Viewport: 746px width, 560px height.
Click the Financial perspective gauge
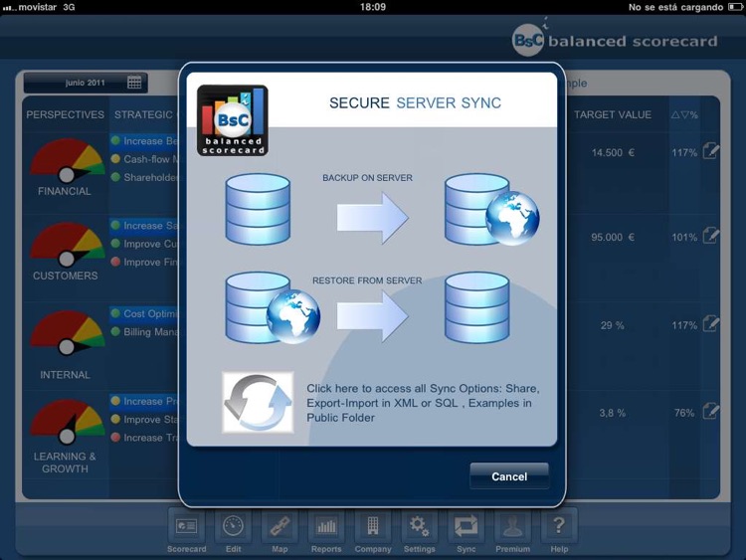67,160
